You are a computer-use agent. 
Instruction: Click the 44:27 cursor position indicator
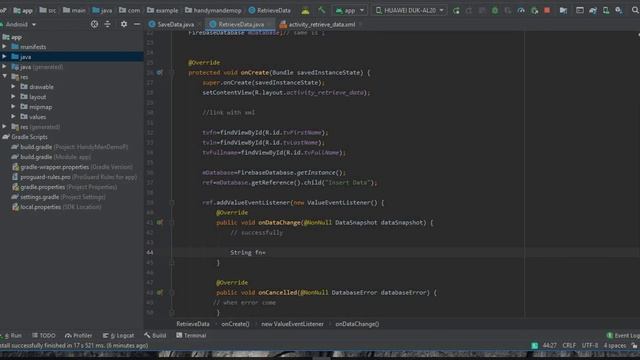[549, 345]
